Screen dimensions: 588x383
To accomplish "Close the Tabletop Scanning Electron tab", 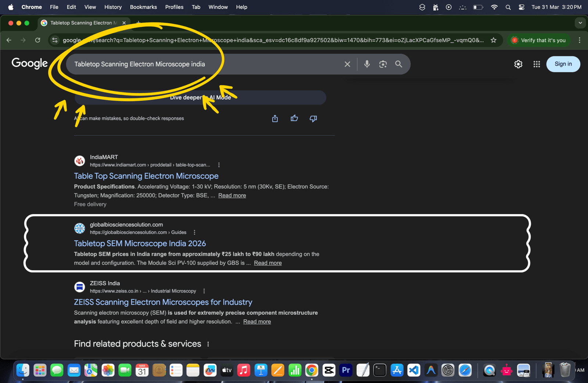I will click(124, 23).
